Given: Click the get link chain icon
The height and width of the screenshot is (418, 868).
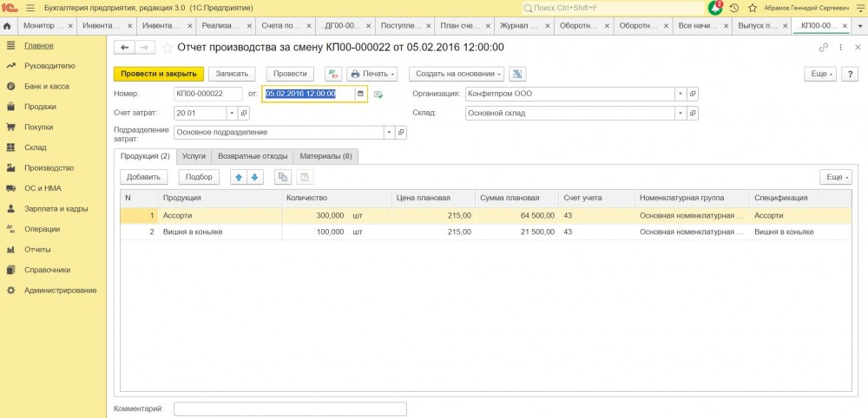Looking at the screenshot, I should click(x=824, y=48).
